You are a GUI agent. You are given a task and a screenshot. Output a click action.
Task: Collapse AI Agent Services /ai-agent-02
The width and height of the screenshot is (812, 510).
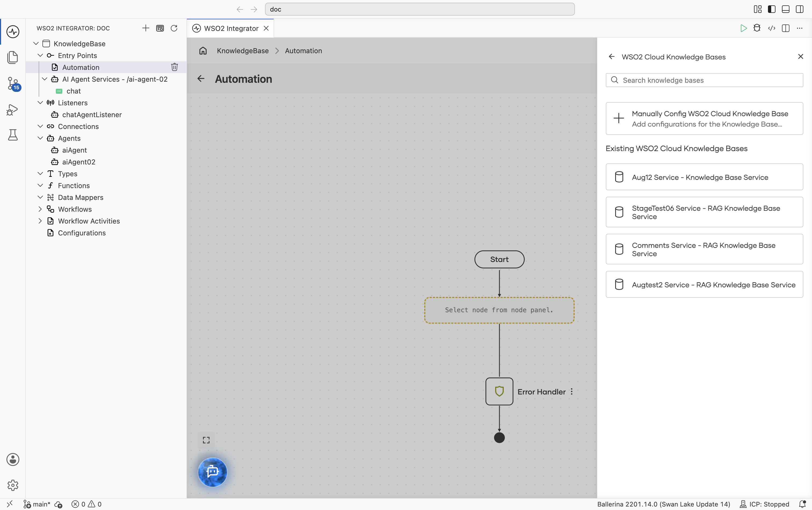point(45,79)
